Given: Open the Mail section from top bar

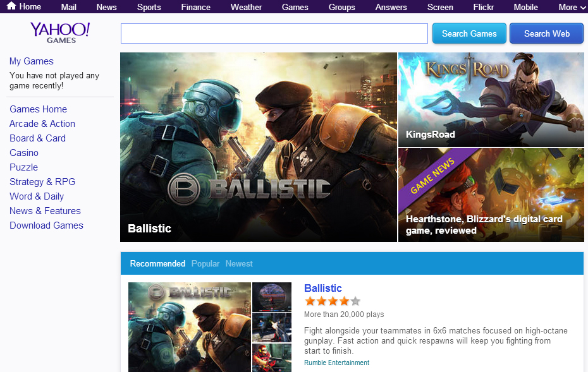Looking at the screenshot, I should (68, 7).
